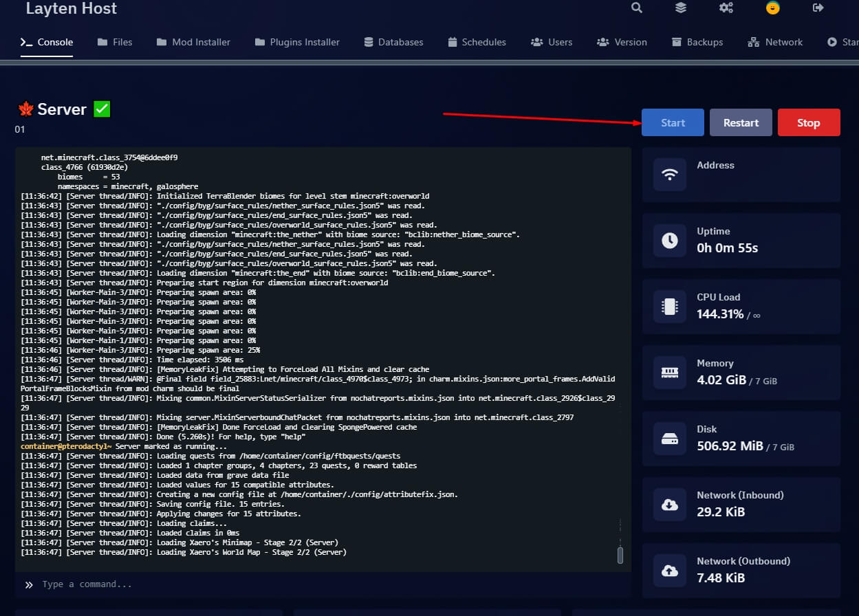Click the Disk drive icon
Viewport: 859px width, 616px height.
669,439
